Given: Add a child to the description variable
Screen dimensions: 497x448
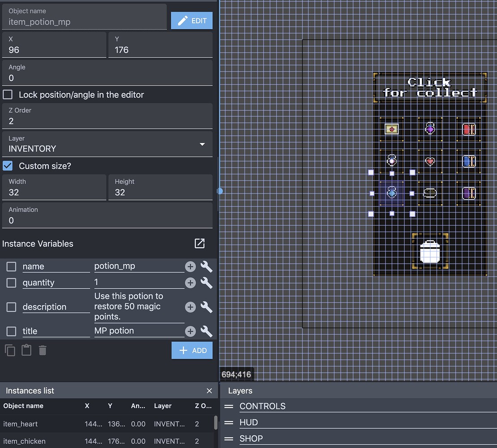Looking at the screenshot, I should (190, 307).
